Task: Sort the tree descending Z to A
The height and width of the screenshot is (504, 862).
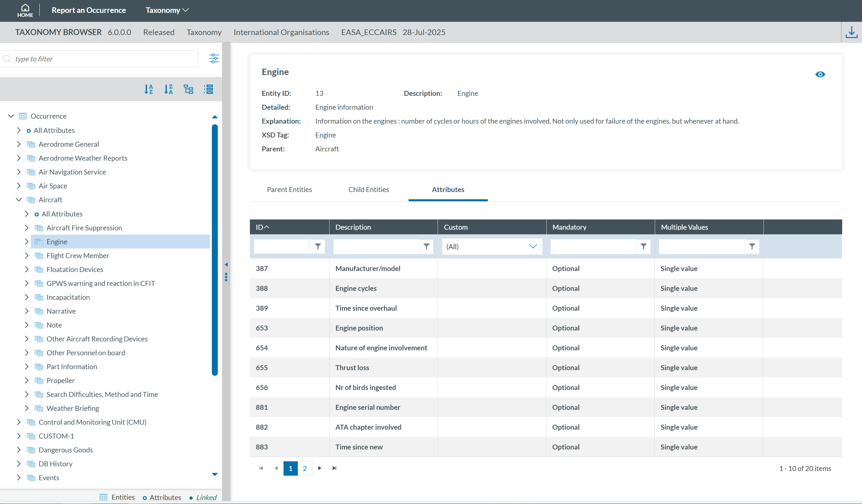Action: 168,89
